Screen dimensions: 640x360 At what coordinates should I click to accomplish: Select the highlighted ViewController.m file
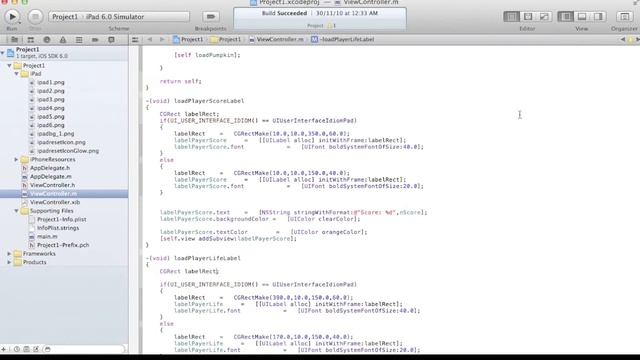point(64,194)
